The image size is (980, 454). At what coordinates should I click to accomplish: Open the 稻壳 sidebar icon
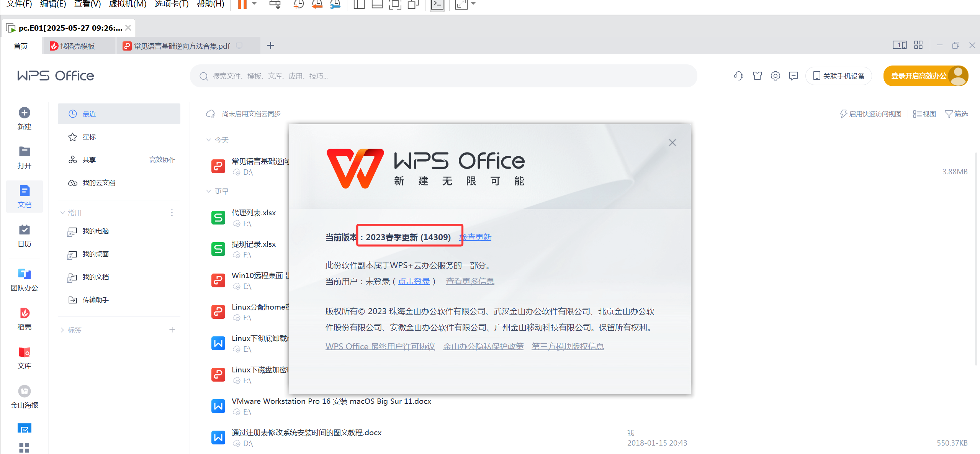coord(25,313)
